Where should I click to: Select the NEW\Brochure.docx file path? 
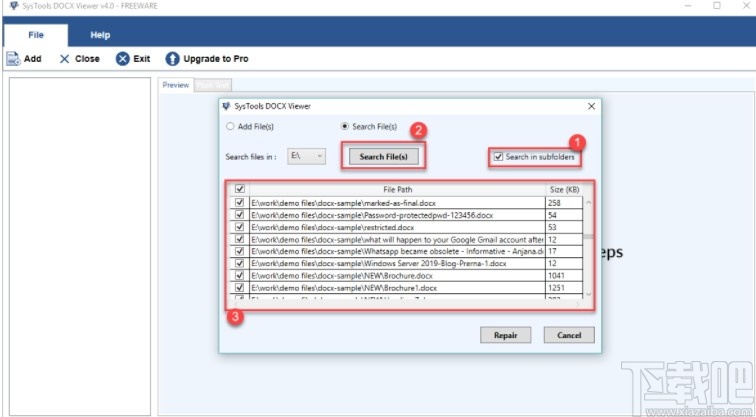pos(342,275)
